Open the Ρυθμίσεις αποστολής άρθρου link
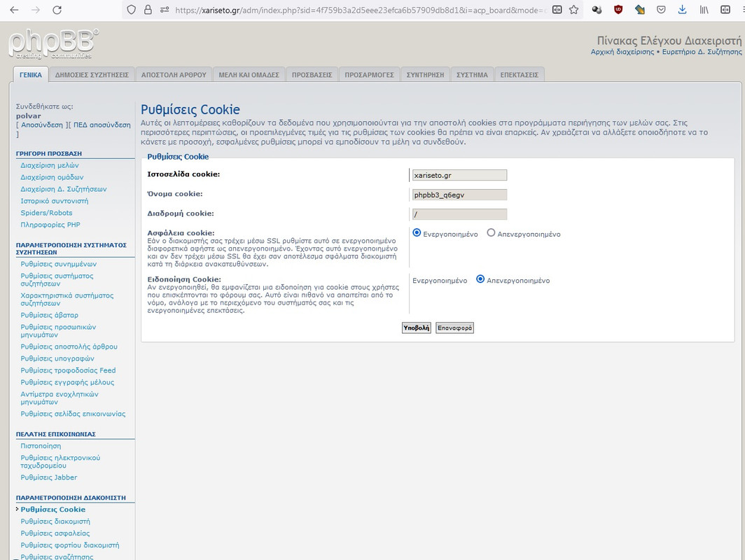The image size is (745, 560). (x=69, y=346)
